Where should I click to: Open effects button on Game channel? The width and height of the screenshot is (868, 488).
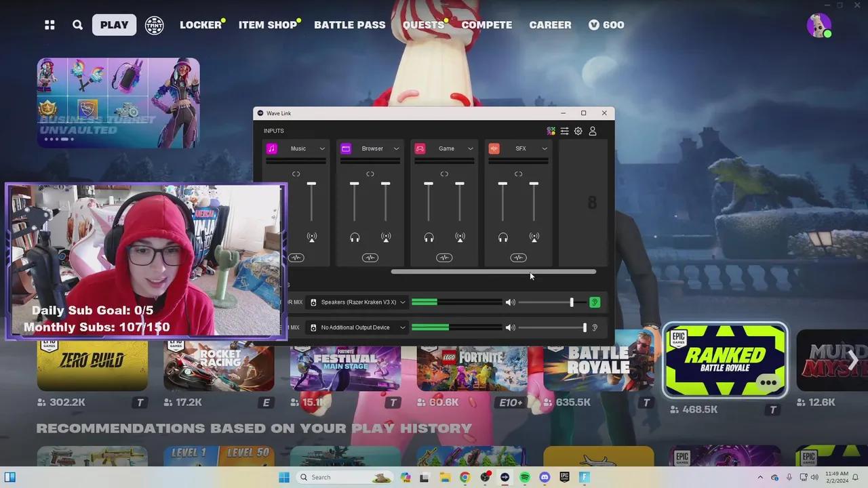click(444, 258)
